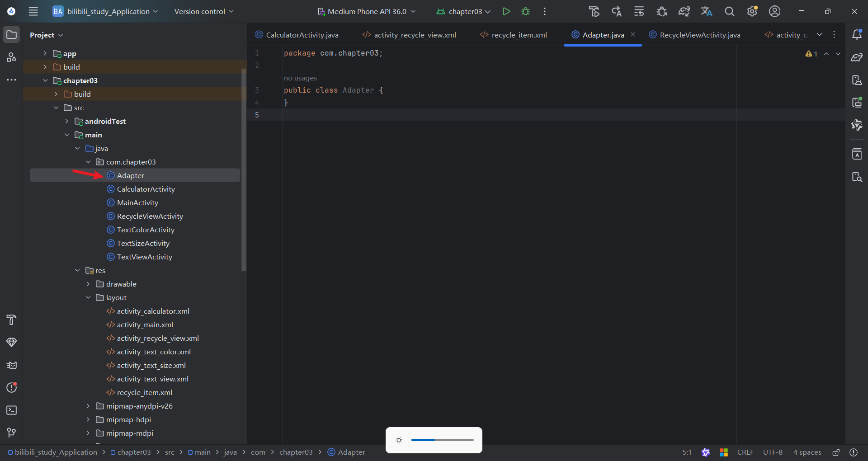Click the purple star icon in status bar
This screenshot has width=868, height=461.
(706, 452)
